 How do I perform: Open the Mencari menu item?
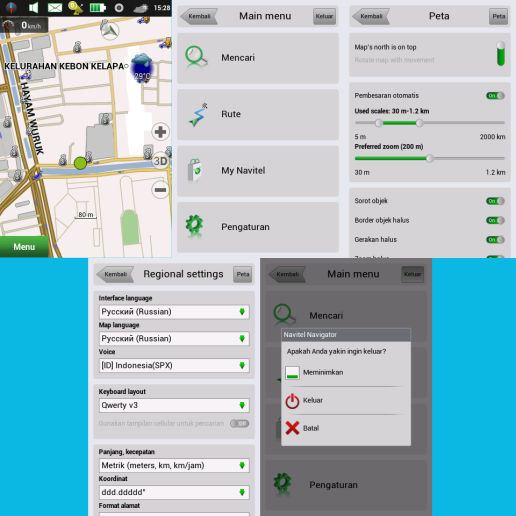[258, 58]
